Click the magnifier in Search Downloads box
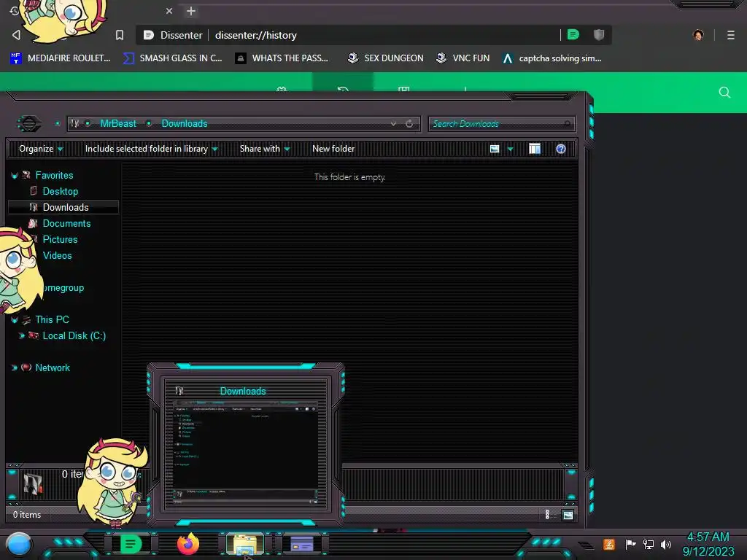The image size is (747, 560). (x=568, y=124)
